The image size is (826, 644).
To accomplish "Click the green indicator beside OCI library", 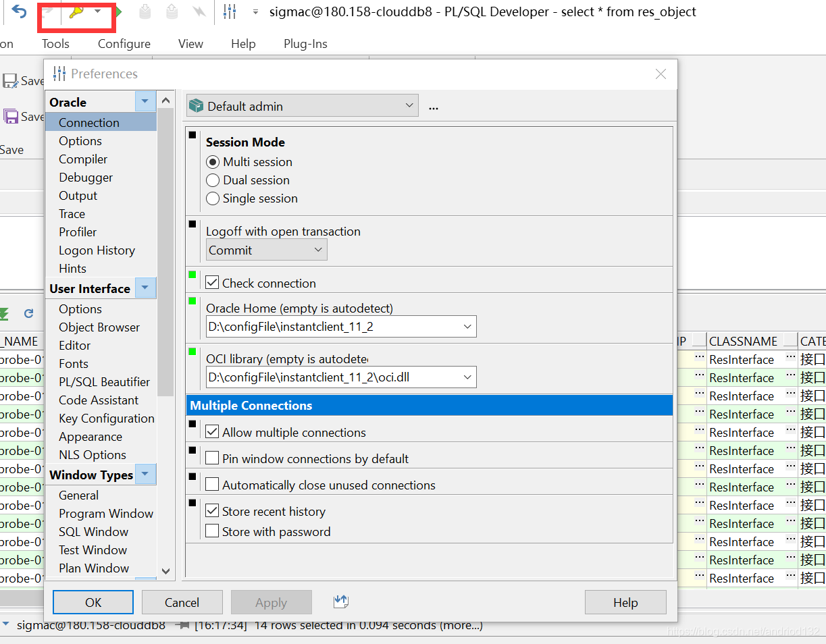I will tap(192, 351).
